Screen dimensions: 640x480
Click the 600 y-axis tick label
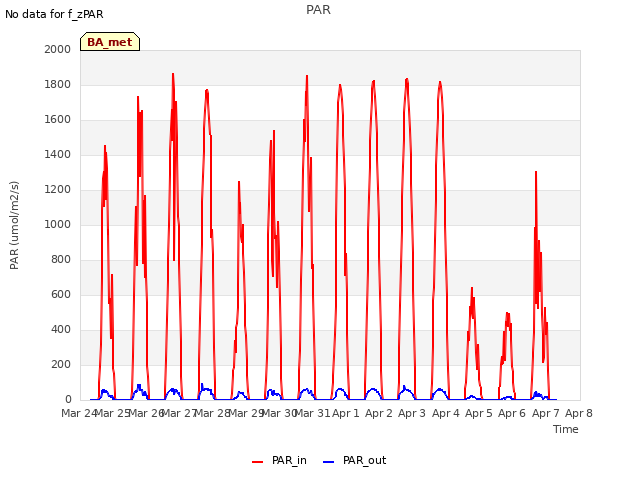61,295
